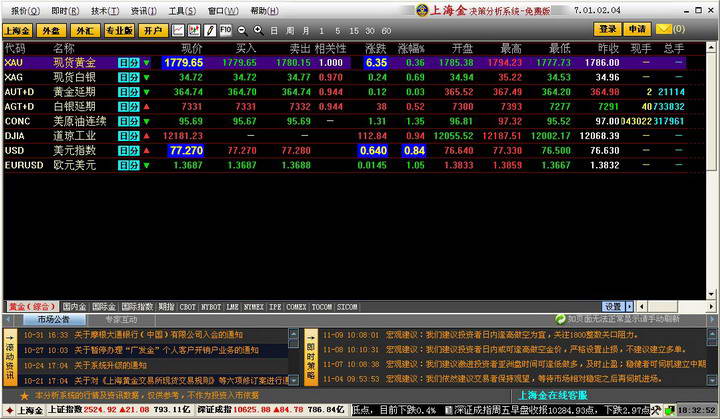Click the 专业版 button
This screenshot has height=419, width=720.
(119, 31)
